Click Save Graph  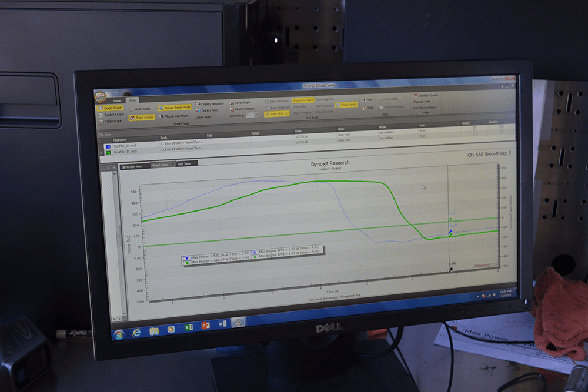coord(240,103)
